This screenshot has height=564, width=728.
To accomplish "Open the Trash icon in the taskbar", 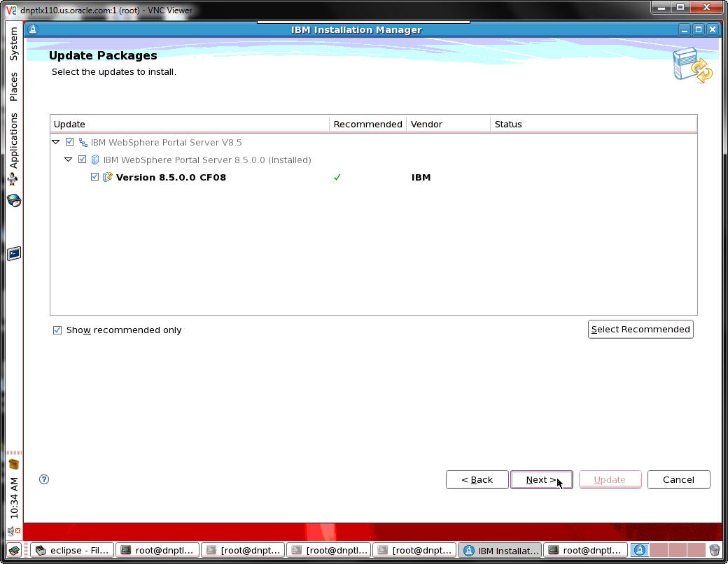I will [715, 550].
